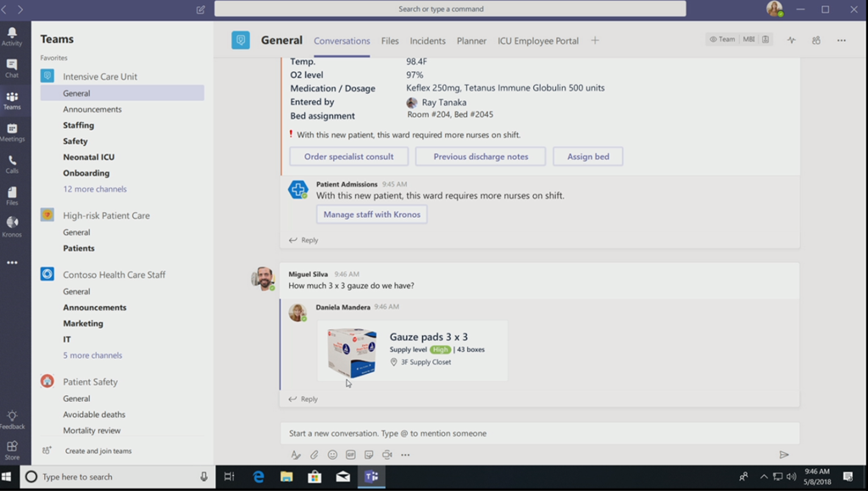The height and width of the screenshot is (491, 868).
Task: Attach a file using the paperclip icon
Action: tap(314, 455)
